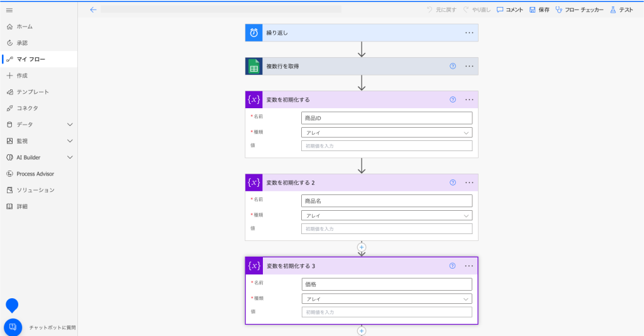This screenshot has width=644, height=336.
Task: Click the Process Advisor icon
Action: click(x=9, y=174)
